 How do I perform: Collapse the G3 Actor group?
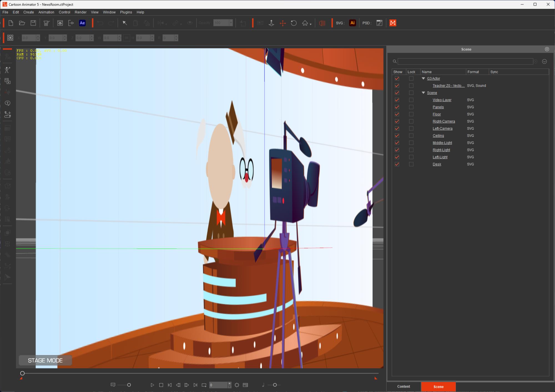click(x=423, y=79)
